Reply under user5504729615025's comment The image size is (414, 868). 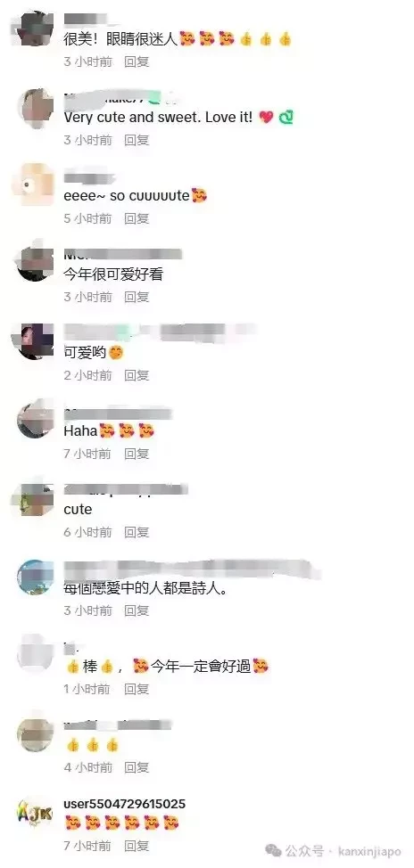(137, 846)
